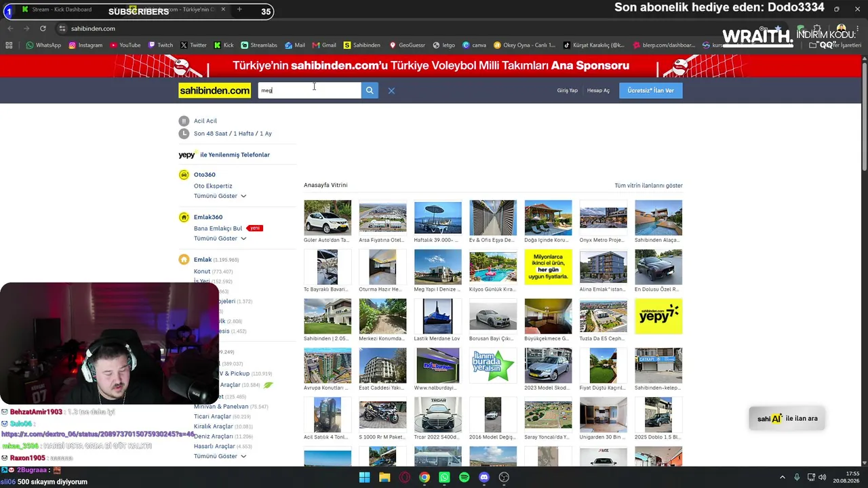Open the Kilyos Günlük Kira listing thumbnail
Image resolution: width=868 pixels, height=488 pixels.
[x=493, y=266]
